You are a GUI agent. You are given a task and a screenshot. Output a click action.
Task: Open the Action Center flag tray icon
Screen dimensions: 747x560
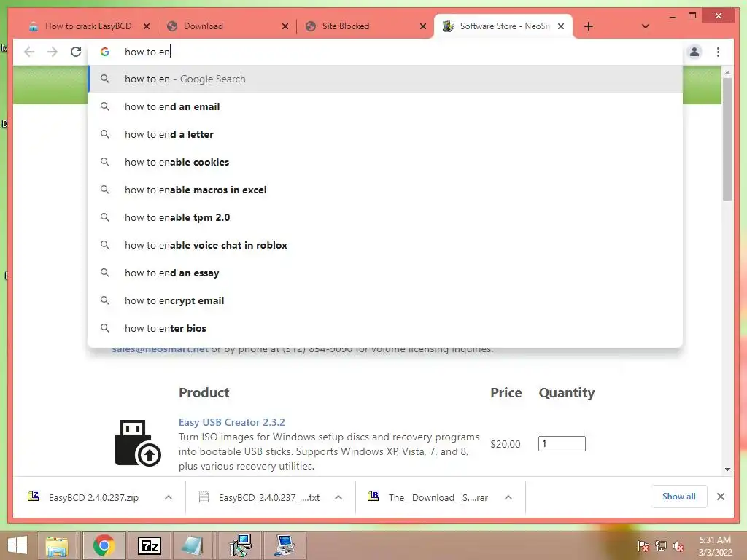tap(643, 546)
